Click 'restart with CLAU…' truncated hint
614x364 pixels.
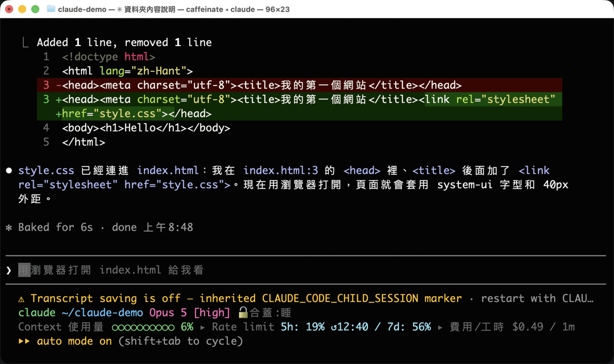[537, 298]
